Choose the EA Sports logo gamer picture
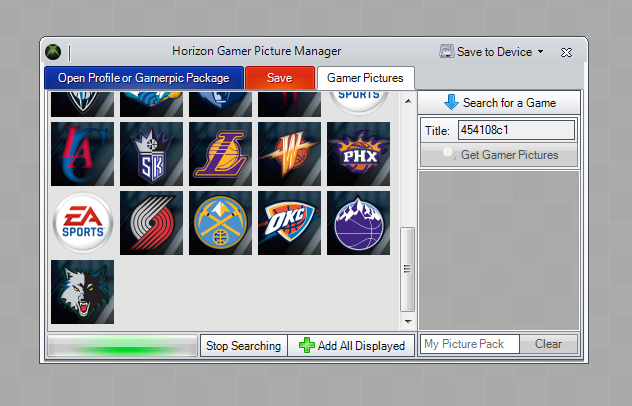Image resolution: width=632 pixels, height=406 pixels. click(82, 223)
